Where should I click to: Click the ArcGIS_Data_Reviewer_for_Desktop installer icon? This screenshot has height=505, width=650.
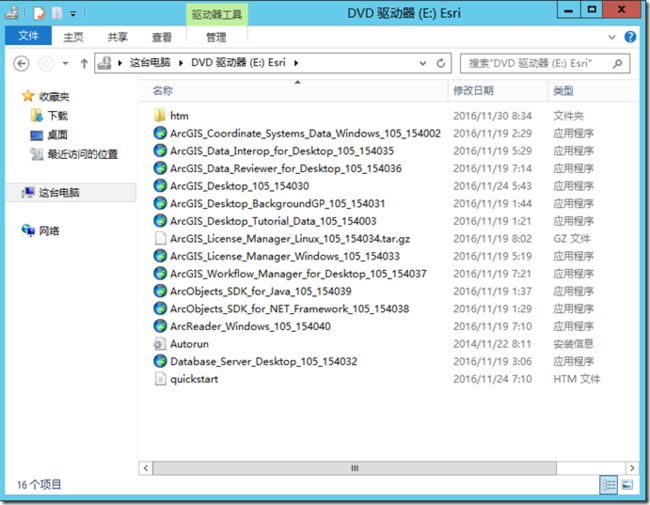point(160,168)
